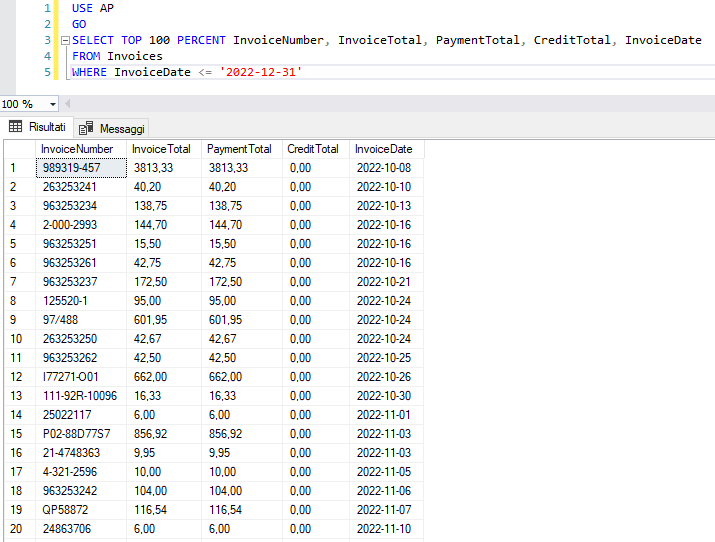Select row header number 1

(20, 168)
